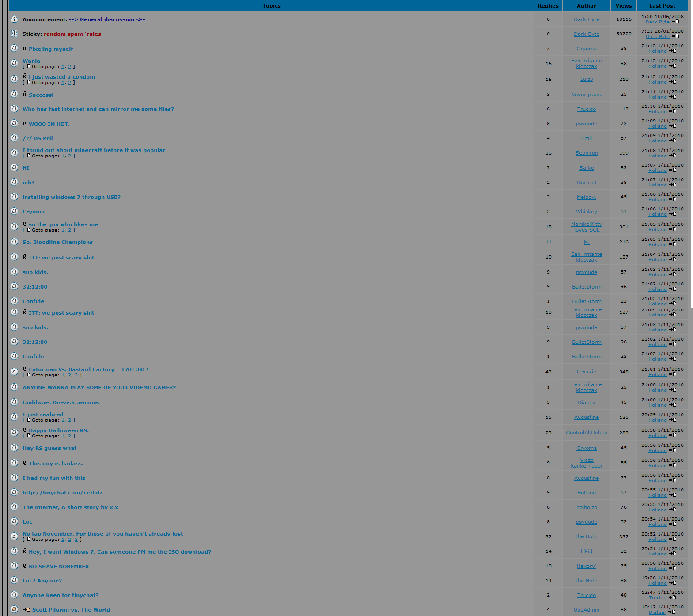This screenshot has height=616, width=693.
Task: Open the topic installing windows 7 through USB?
Action: (x=72, y=197)
